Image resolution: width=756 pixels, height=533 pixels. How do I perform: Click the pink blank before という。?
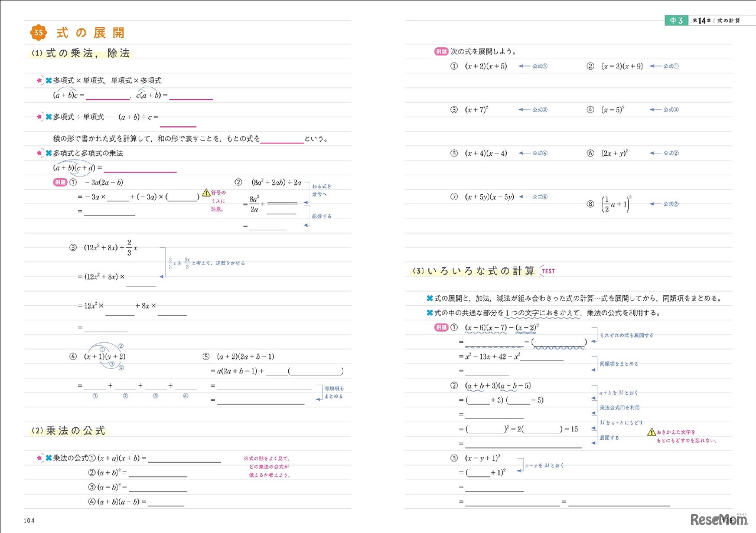pos(281,139)
